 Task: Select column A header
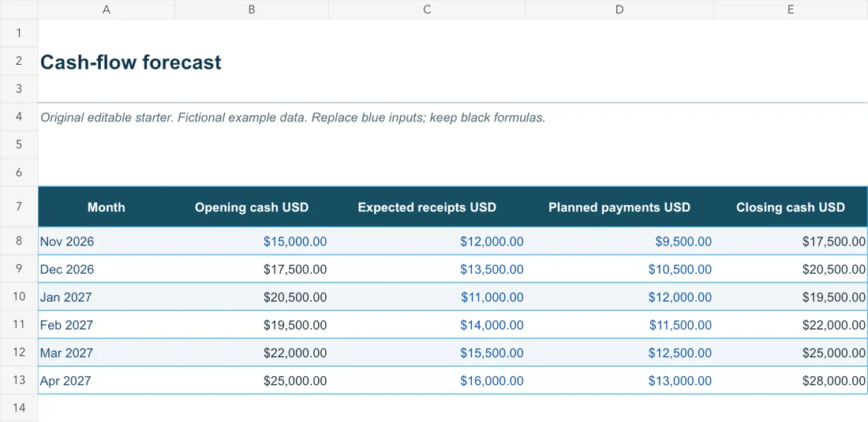coord(107,9)
